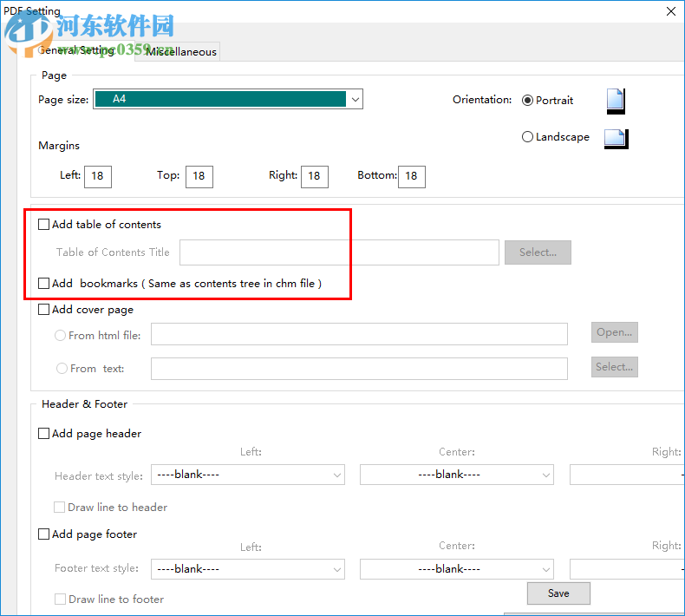Focus the Table of Contents Title field
Viewport: 685px width, 616px height.
[339, 252]
